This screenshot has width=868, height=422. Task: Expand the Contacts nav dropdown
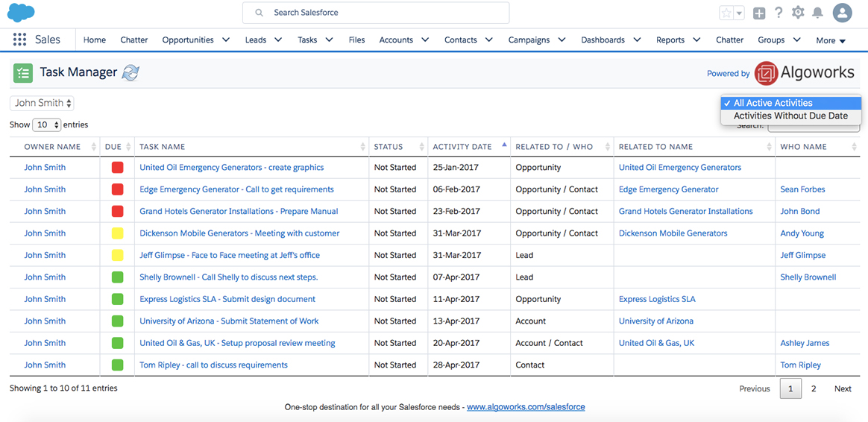[x=488, y=40]
